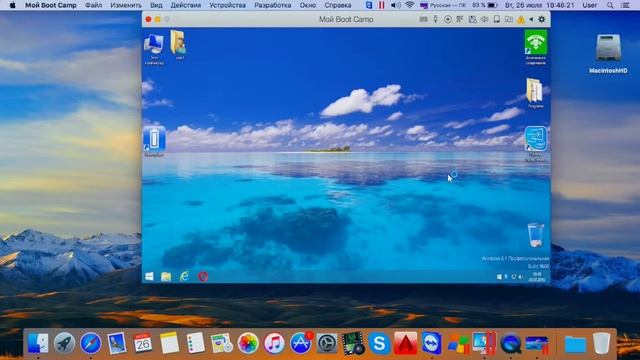
Task: Open virtual machine settings gear
Action: click(542, 19)
